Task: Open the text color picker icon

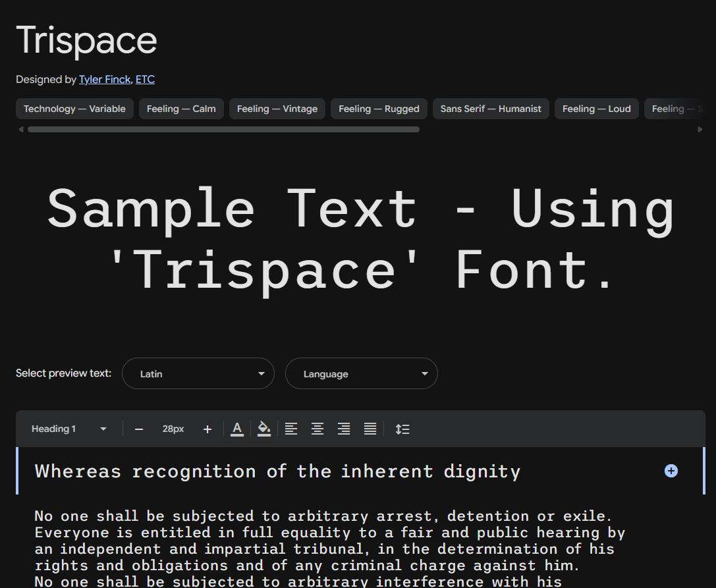Action: (237, 429)
